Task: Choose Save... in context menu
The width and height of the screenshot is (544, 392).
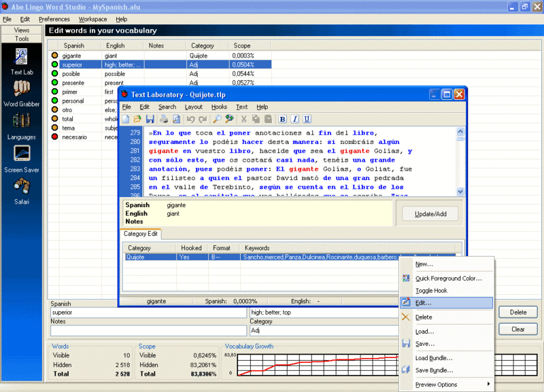Action: click(447, 344)
